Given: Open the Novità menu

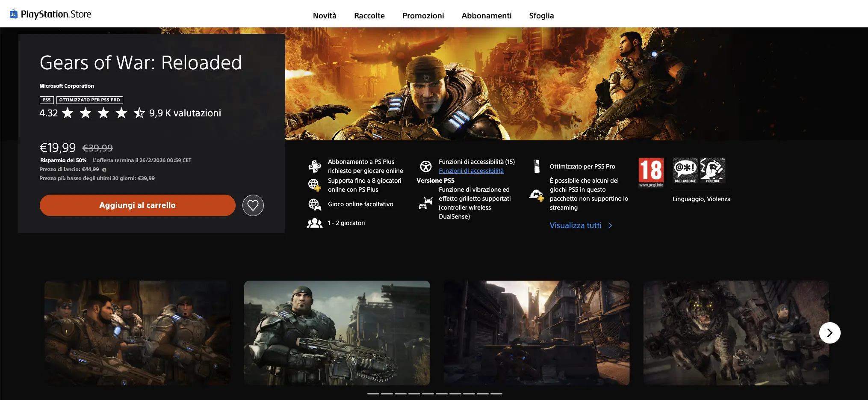Looking at the screenshot, I should (x=325, y=16).
